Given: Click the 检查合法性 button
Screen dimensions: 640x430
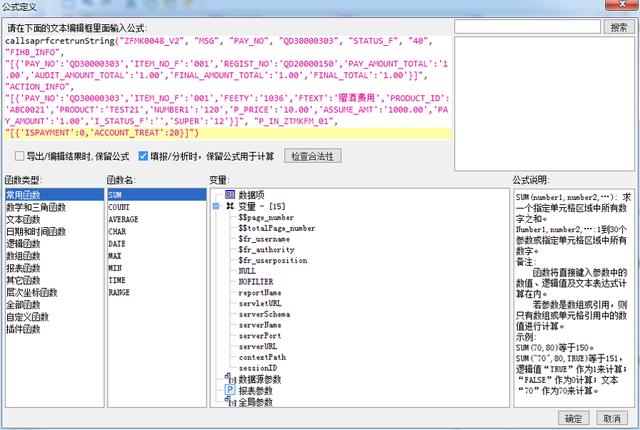Looking at the screenshot, I should (313, 156).
